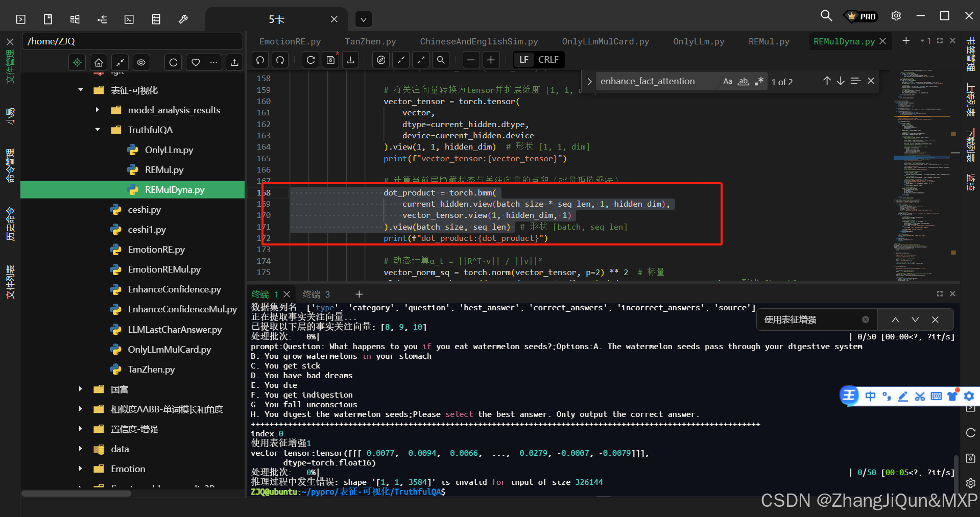This screenshot has height=517, width=980.
Task: Open session tabs dropdown chevron
Action: (x=363, y=20)
